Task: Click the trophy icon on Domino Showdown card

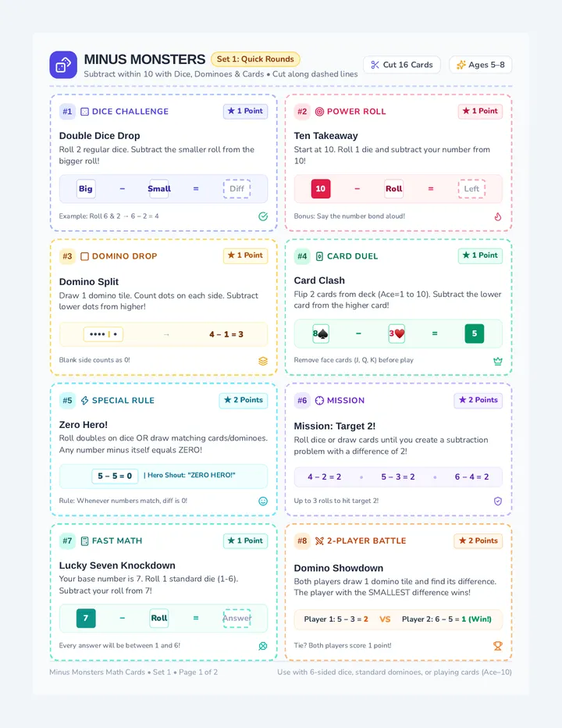Action: click(x=498, y=646)
